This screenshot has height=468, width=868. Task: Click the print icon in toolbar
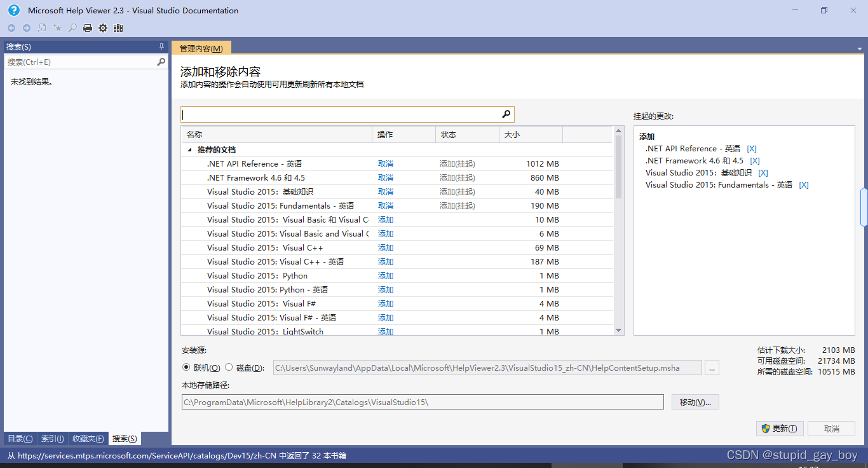[x=88, y=28]
